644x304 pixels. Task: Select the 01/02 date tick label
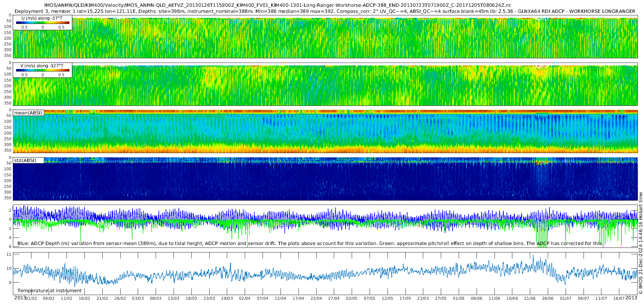31,299
